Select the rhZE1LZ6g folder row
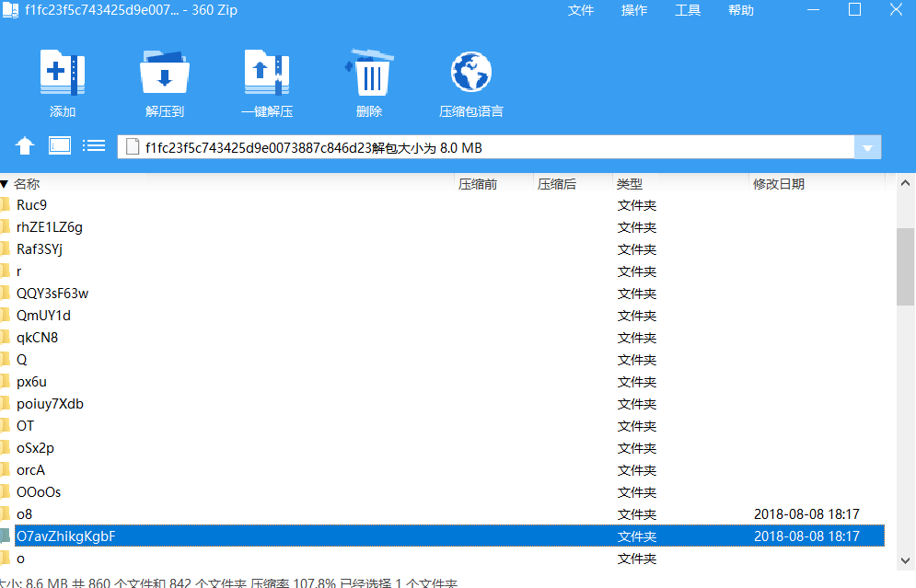 click(442, 227)
